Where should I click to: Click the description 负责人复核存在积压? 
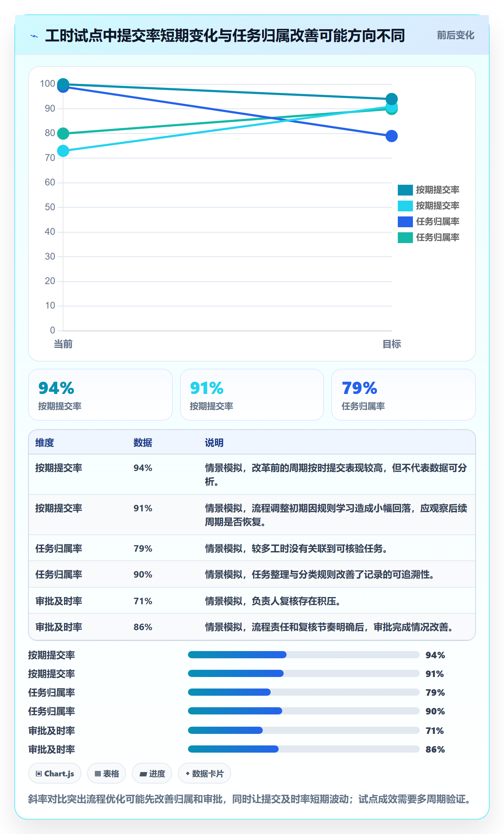click(273, 601)
